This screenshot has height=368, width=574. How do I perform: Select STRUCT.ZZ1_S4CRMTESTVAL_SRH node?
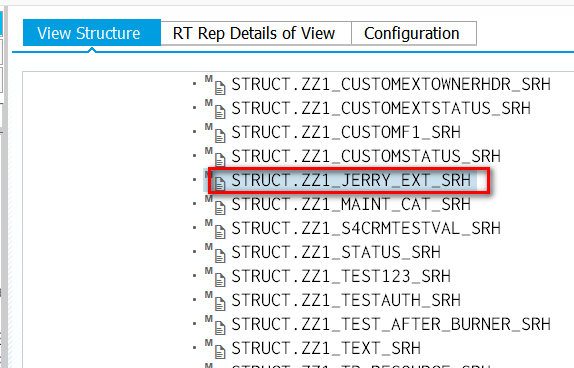[x=366, y=228]
